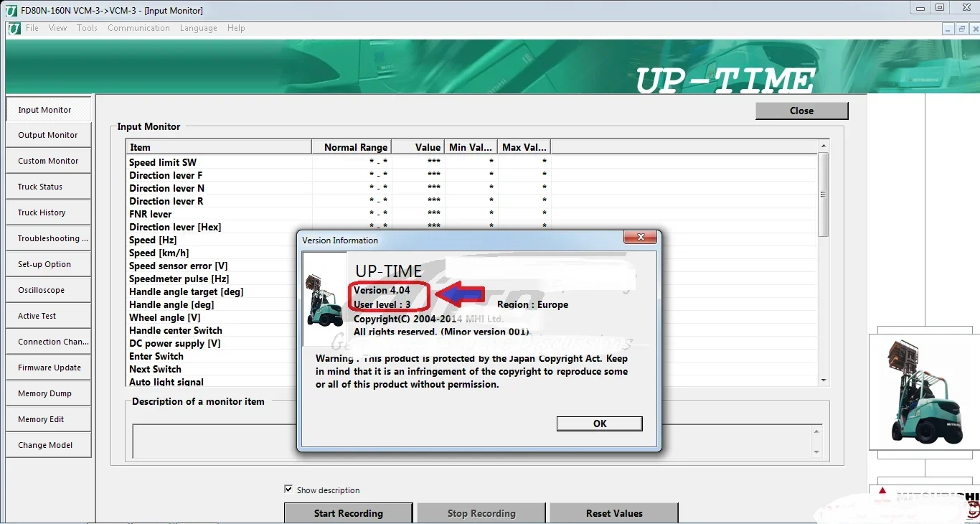
Task: Click the document icon left of the File menu
Action: click(x=14, y=29)
